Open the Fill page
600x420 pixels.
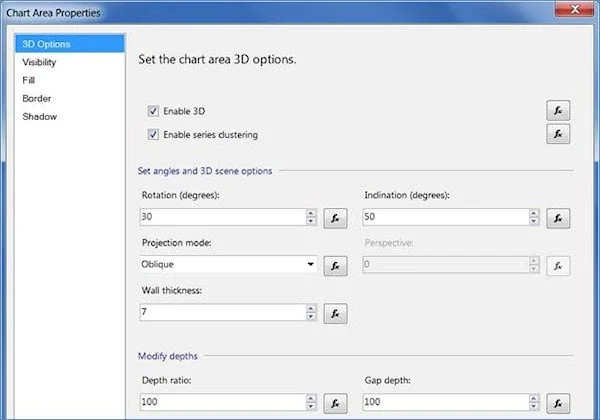point(70,80)
